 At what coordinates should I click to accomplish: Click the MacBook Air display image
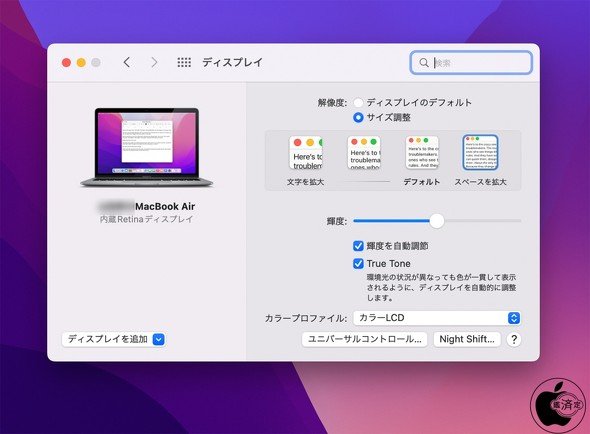[x=147, y=147]
